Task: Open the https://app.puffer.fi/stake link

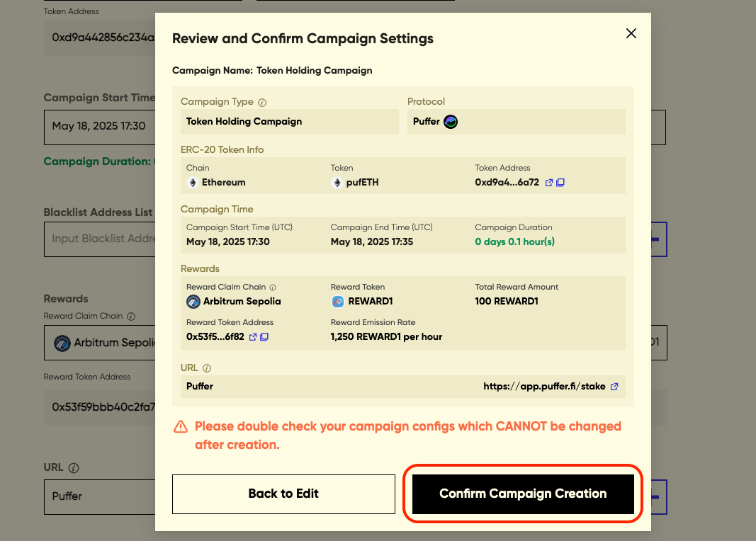Action: tap(544, 387)
